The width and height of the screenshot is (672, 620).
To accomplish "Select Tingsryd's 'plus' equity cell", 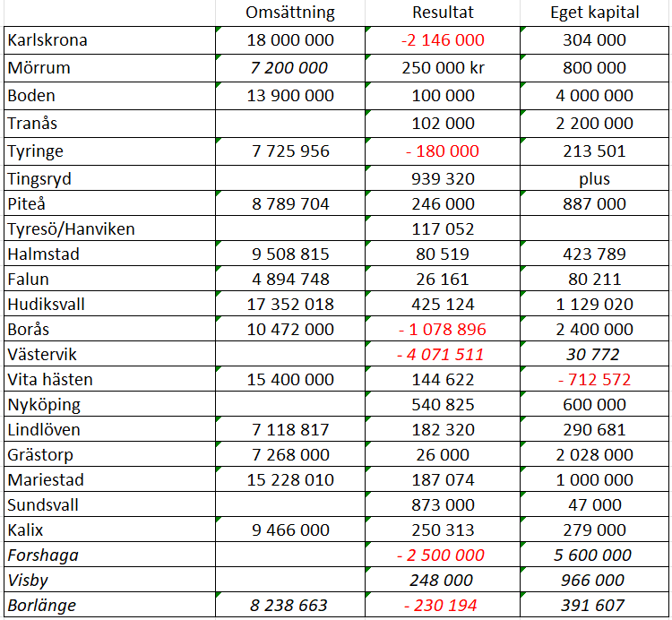I will point(594,178).
